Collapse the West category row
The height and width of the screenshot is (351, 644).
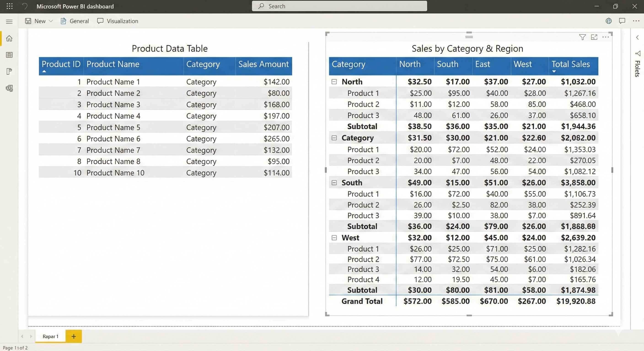334,238
